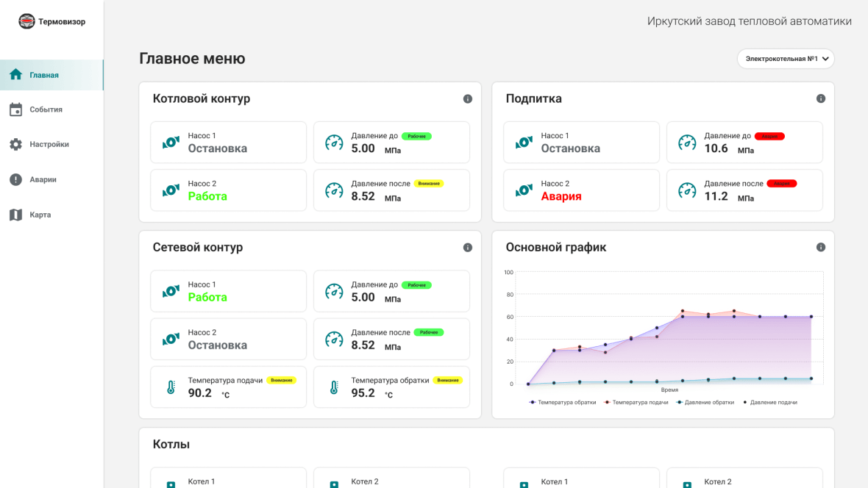Click info icon in Котловой контур panel

[x=468, y=99]
